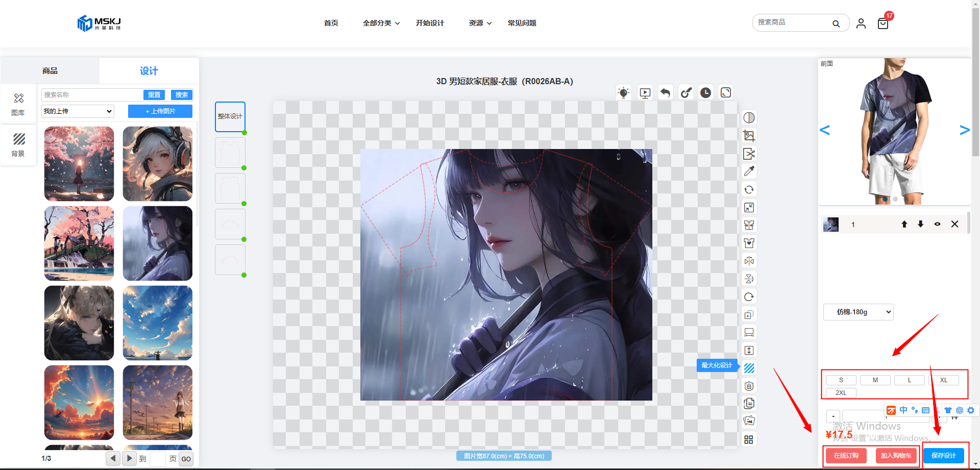The image size is (980, 470).
Task: Select the eyedropper color picker tool
Action: tap(749, 171)
